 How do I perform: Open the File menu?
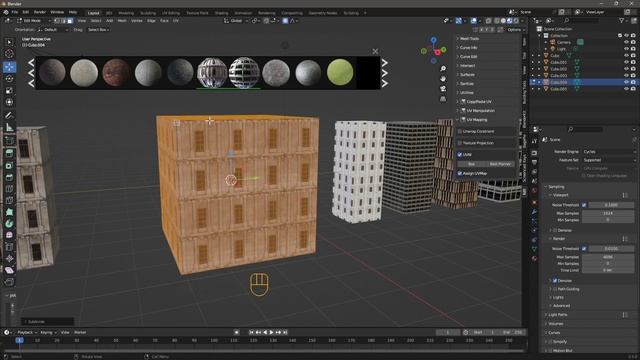[15, 12]
